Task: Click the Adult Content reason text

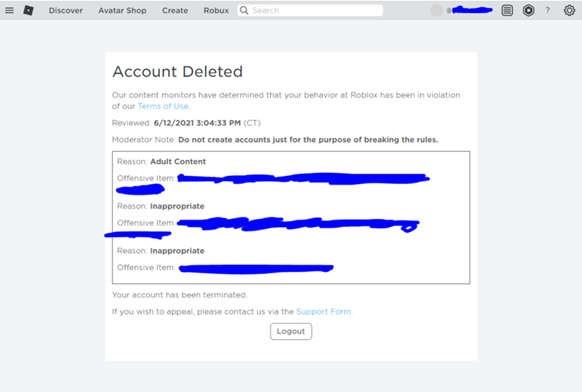Action: point(178,161)
